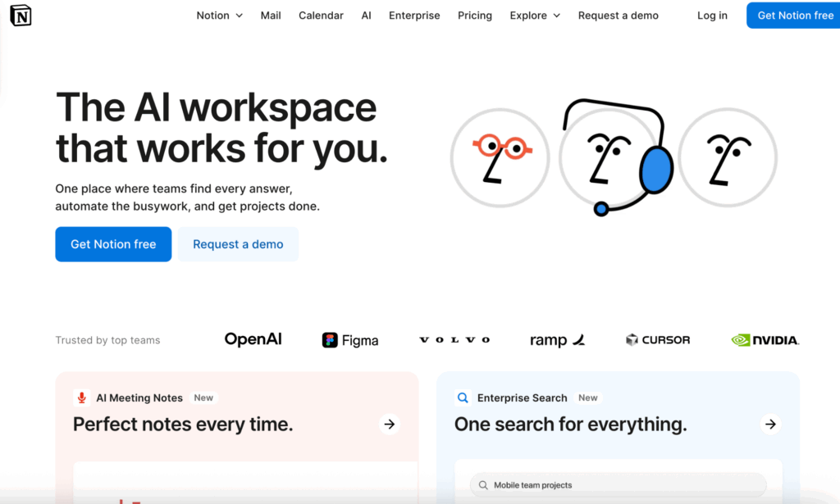The width and height of the screenshot is (840, 504).
Task: Click The AI workspace that works for you headline
Action: coord(221,128)
